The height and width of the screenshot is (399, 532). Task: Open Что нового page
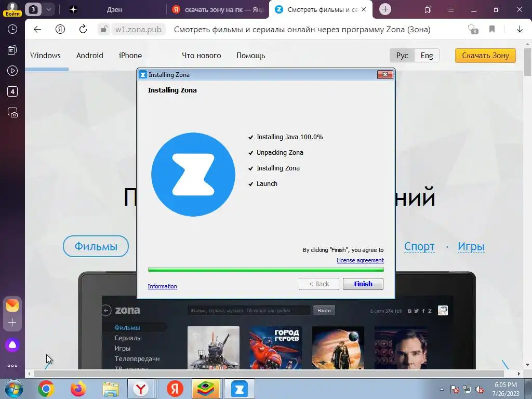point(201,56)
